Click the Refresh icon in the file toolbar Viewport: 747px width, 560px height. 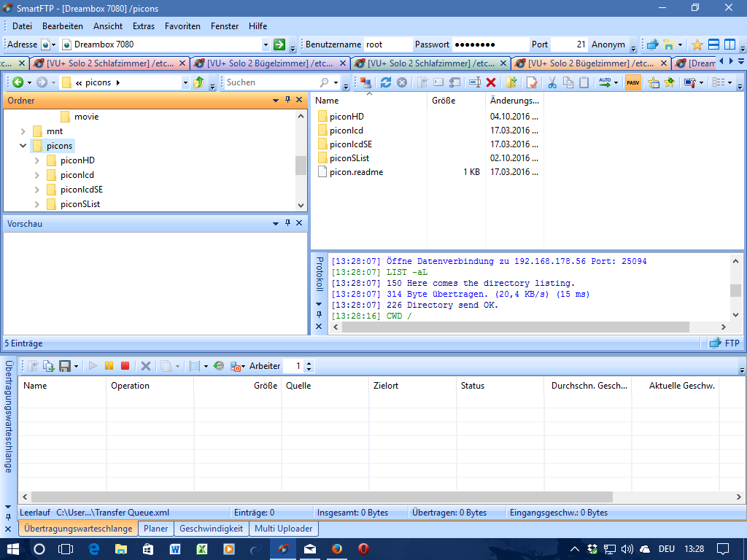386,82
